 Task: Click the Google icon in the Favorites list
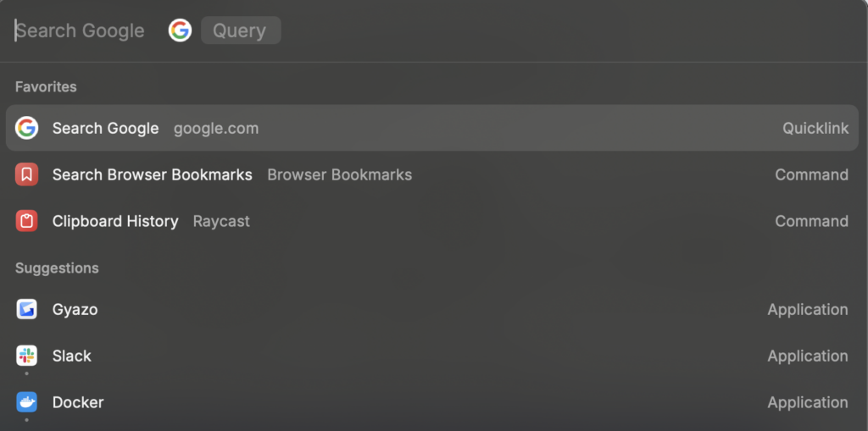click(27, 128)
